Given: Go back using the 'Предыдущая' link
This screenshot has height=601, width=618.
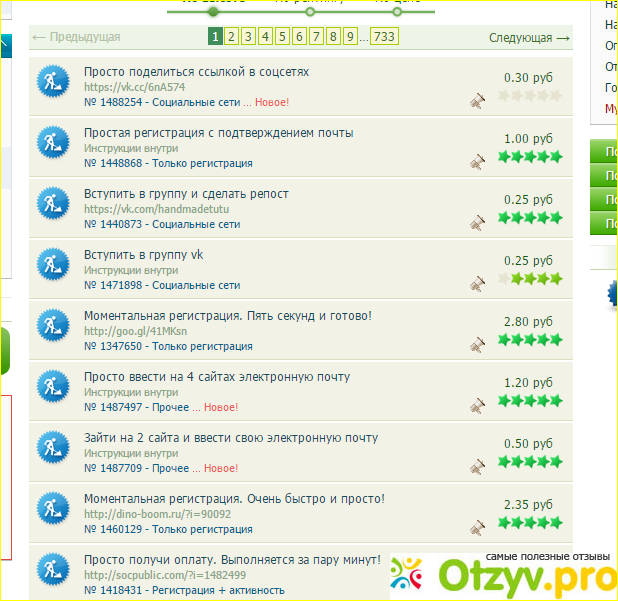Looking at the screenshot, I should point(76,38).
